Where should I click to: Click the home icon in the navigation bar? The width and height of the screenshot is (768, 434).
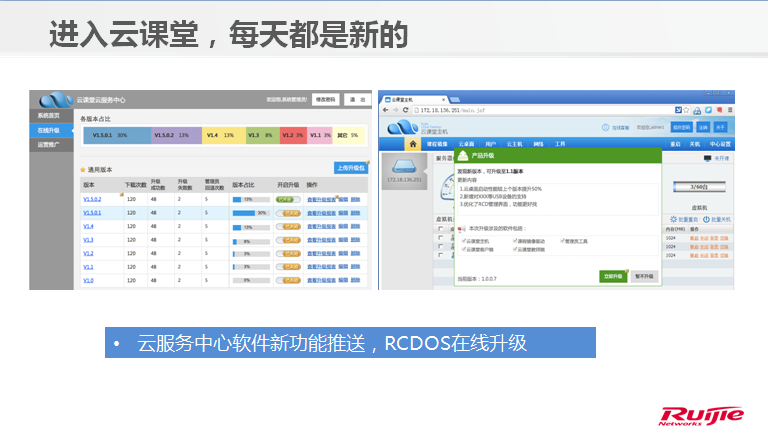[x=412, y=144]
